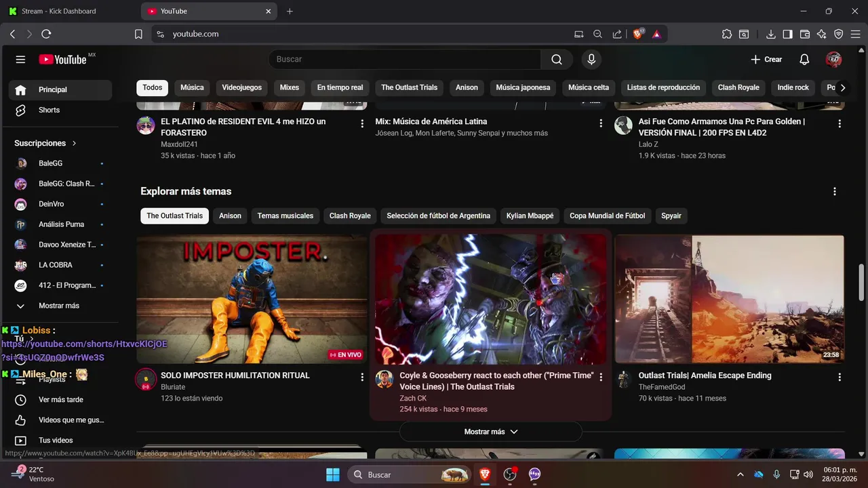Open browser downloads icon

click(x=771, y=34)
